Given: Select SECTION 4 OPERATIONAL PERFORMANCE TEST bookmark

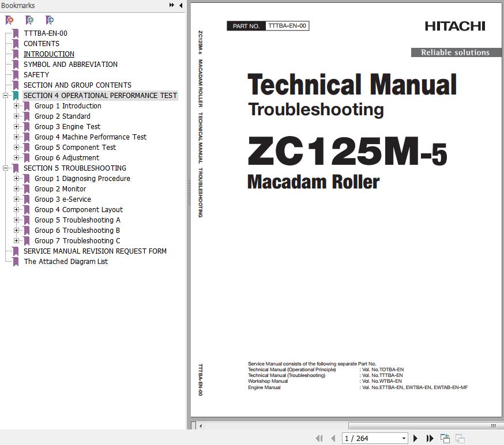Looking at the screenshot, I should [100, 96].
